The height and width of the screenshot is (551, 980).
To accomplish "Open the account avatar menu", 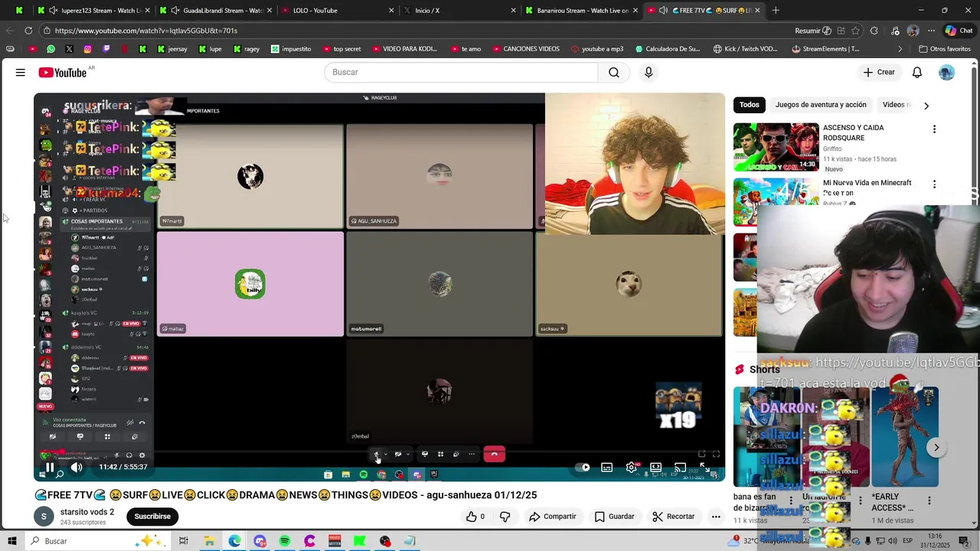I will point(946,72).
